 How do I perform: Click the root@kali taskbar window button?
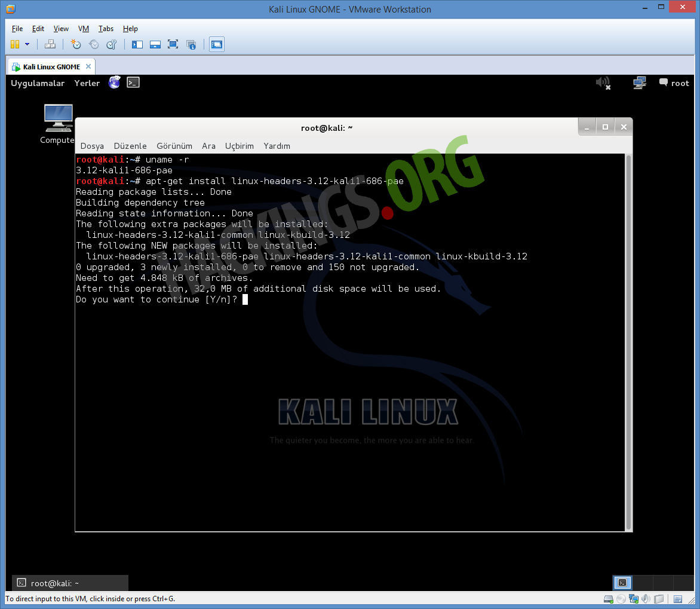pos(70,583)
